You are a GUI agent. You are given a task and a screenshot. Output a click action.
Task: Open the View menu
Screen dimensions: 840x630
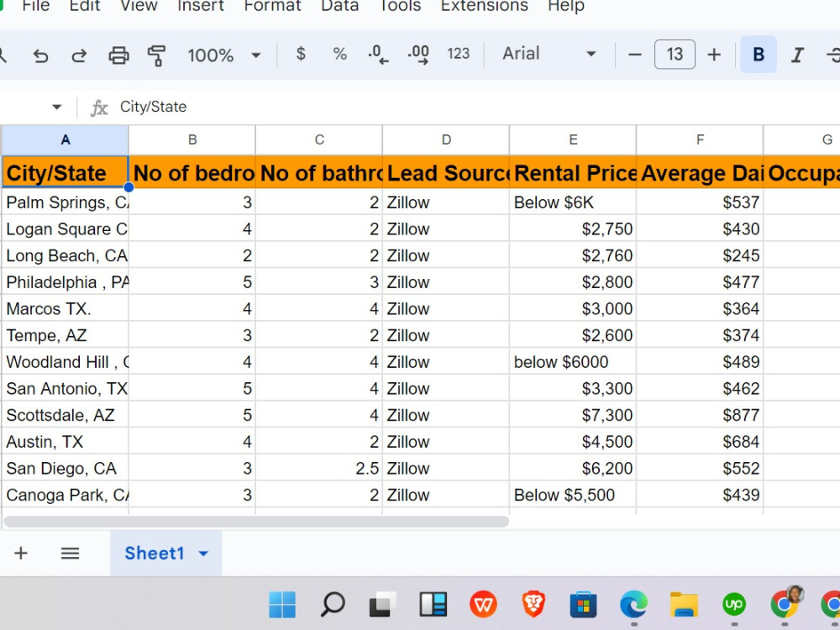click(139, 6)
